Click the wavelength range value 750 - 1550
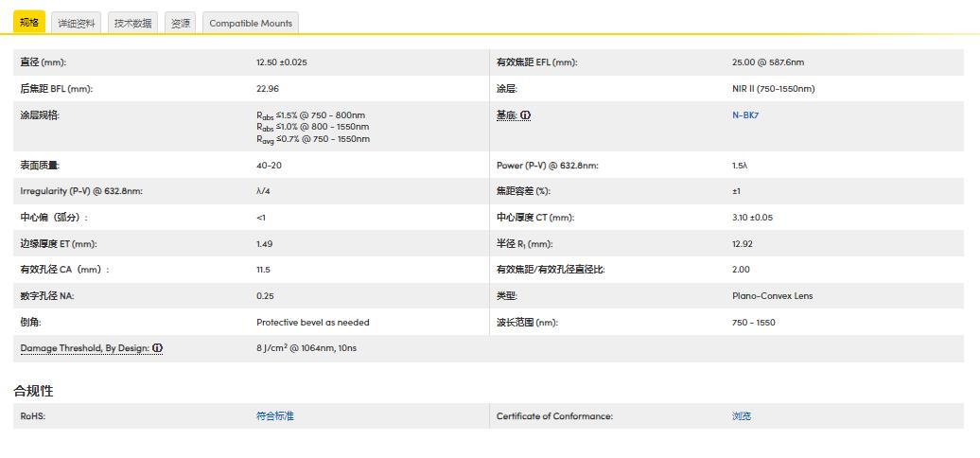This screenshot has height=458, width=980. point(753,323)
